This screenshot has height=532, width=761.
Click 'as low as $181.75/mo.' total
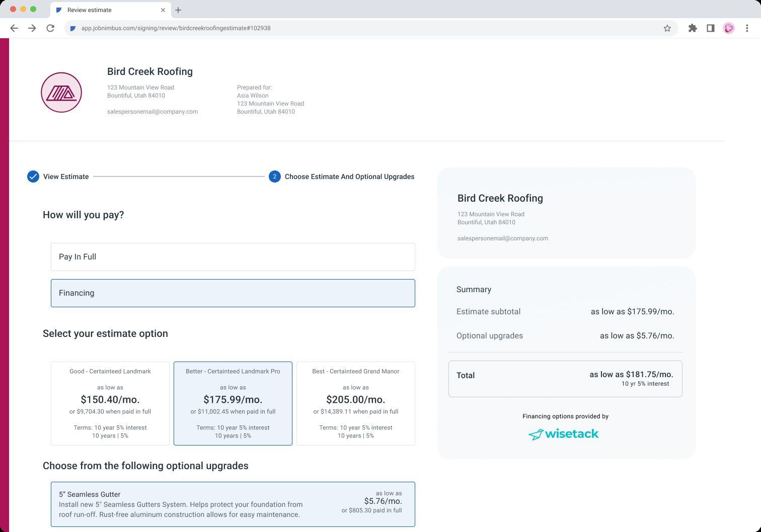coord(632,375)
